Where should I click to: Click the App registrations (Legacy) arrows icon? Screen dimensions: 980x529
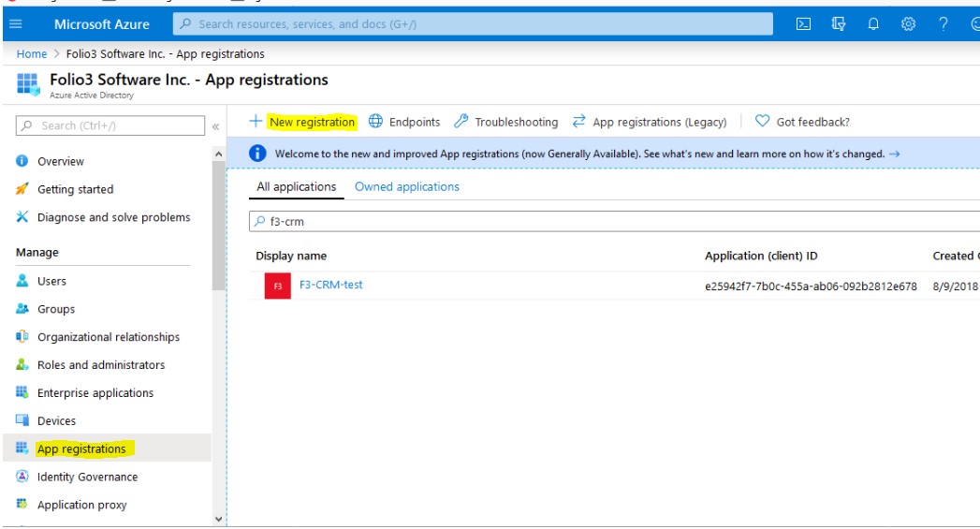coord(578,120)
